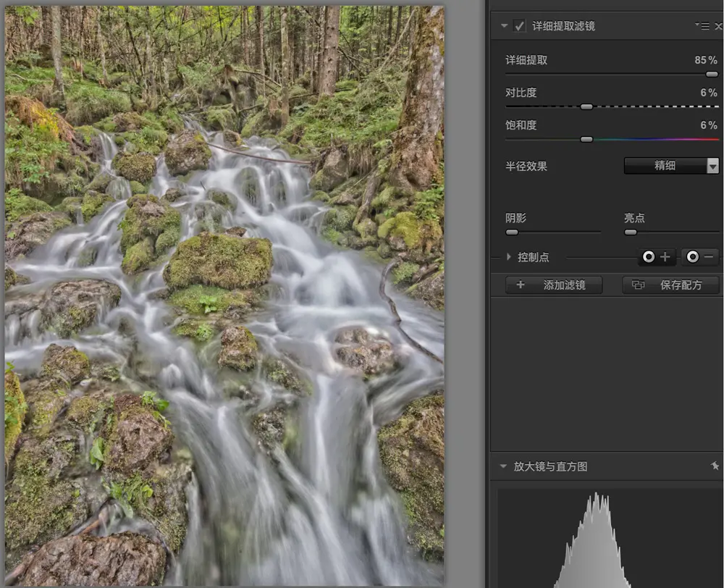
Task: Click the 添加滤镜 button
Action: pyautogui.click(x=554, y=285)
